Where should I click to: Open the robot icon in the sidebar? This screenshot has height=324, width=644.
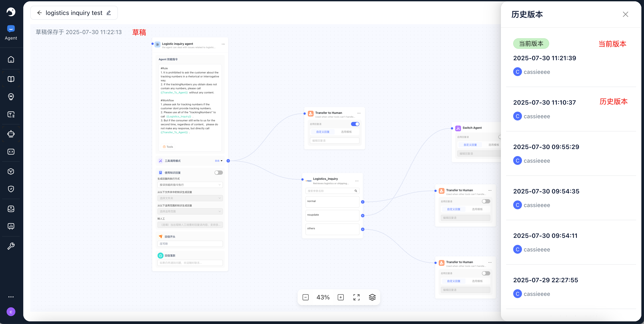[x=11, y=134]
